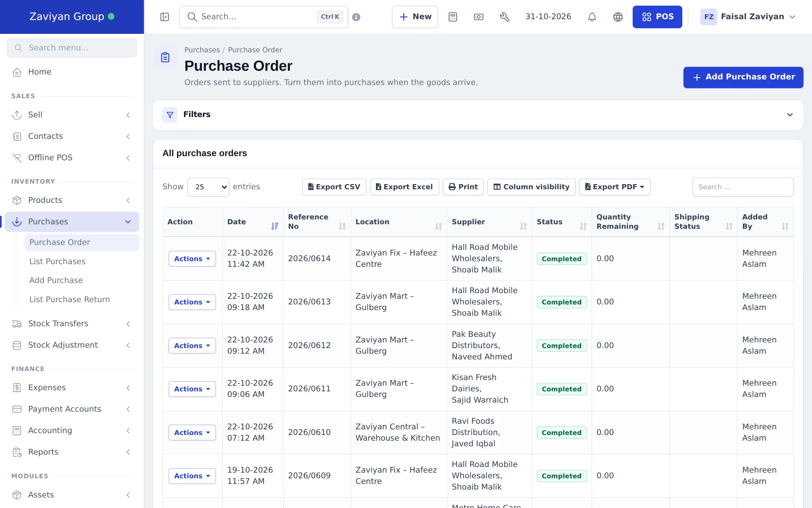Open Actions dropdown for order 2026/0614

tap(192, 259)
